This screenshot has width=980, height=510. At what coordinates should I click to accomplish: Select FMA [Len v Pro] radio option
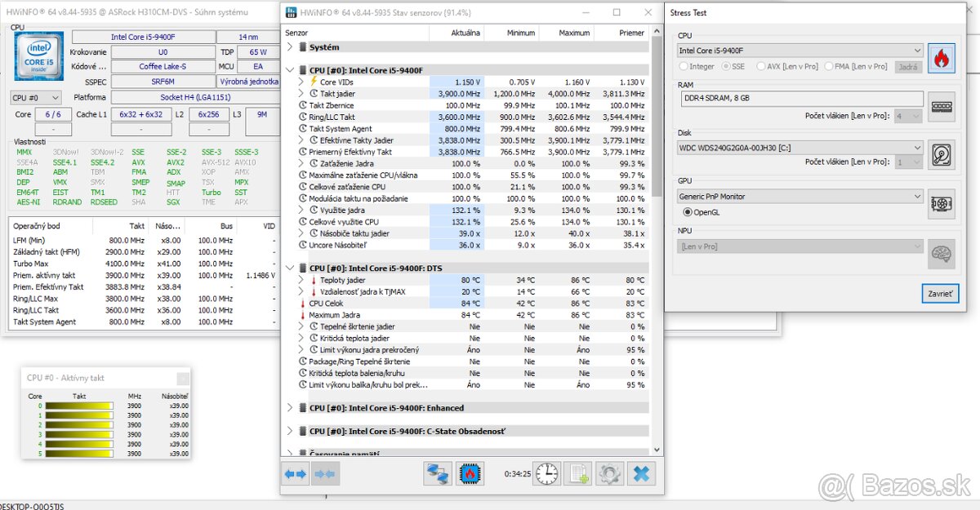(829, 66)
